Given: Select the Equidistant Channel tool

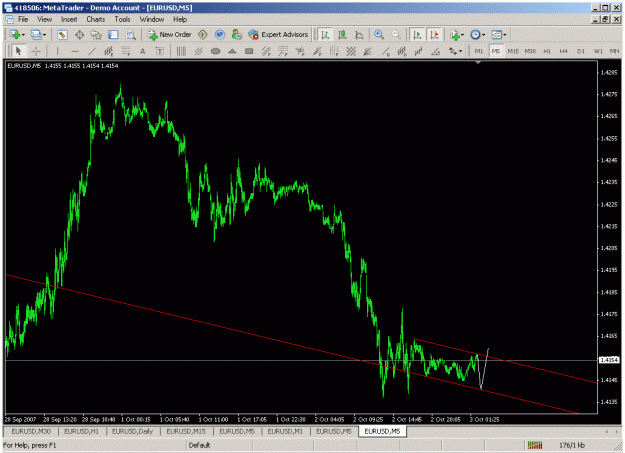Looking at the screenshot, I should [x=108, y=51].
